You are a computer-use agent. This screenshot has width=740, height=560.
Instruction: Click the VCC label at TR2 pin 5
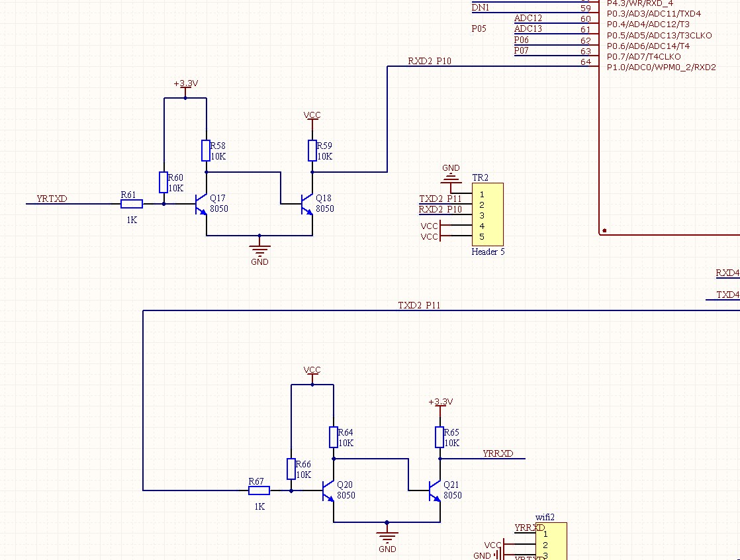coord(430,236)
